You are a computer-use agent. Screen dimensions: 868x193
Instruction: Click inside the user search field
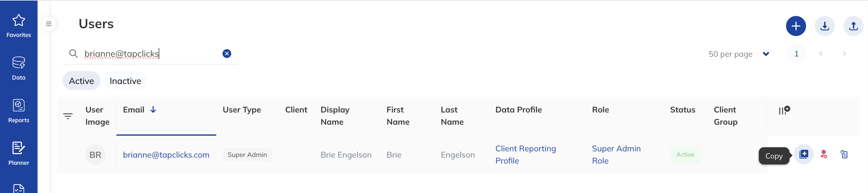(x=150, y=54)
